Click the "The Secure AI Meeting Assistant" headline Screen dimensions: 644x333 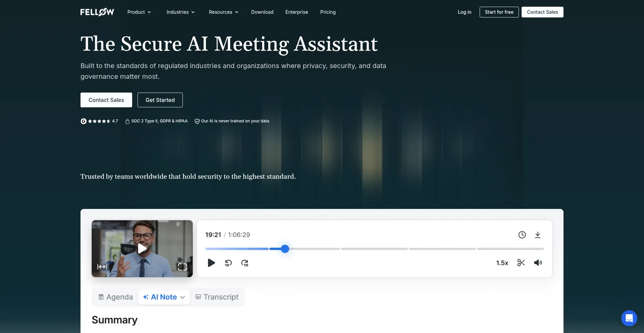point(229,44)
